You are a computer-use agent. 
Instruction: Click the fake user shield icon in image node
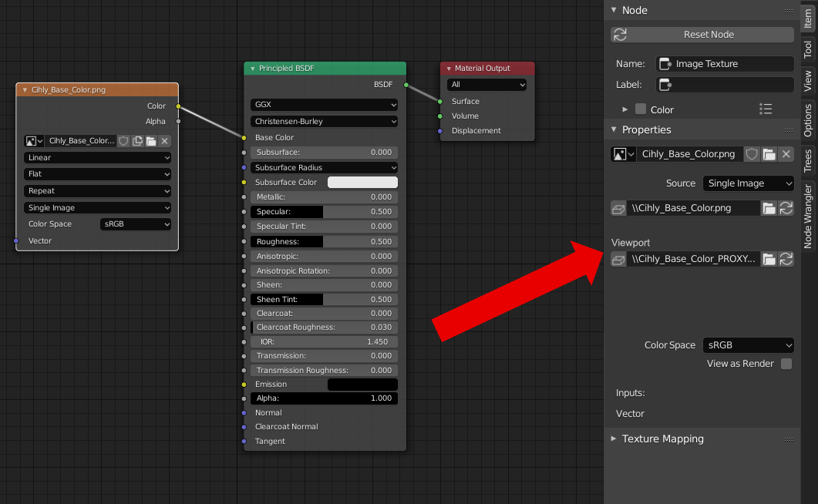click(x=123, y=141)
